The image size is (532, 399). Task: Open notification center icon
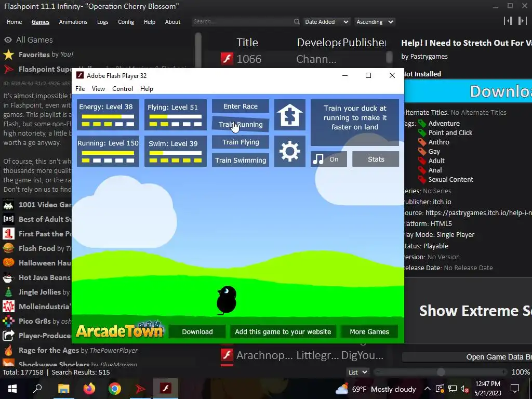coord(515,389)
